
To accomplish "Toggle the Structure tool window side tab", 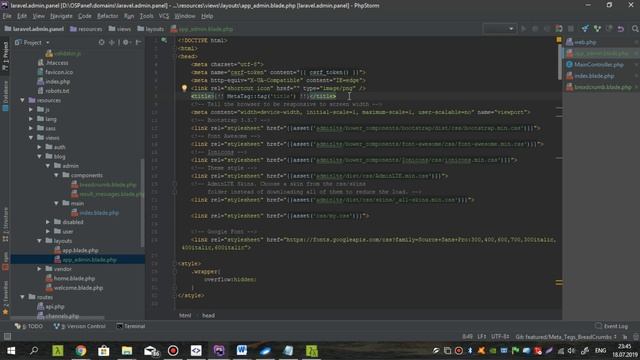I will point(5,224).
